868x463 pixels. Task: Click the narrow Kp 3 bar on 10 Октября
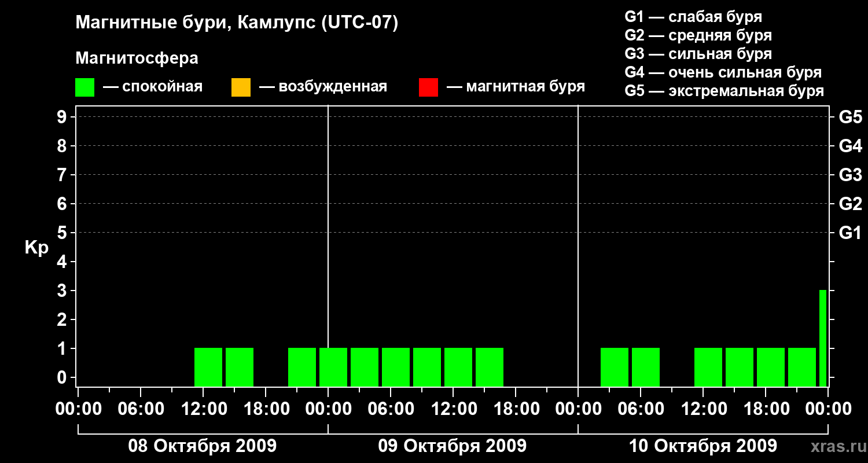click(823, 338)
